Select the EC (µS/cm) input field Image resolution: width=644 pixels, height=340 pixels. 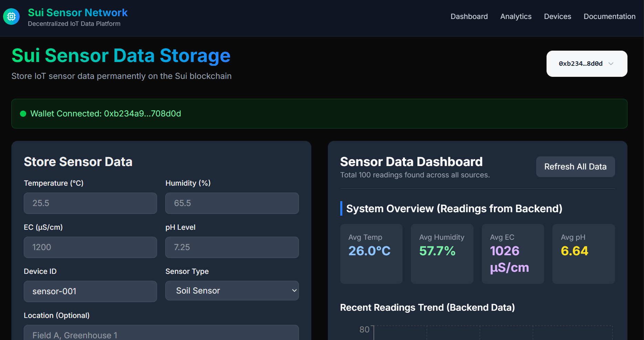tap(90, 247)
